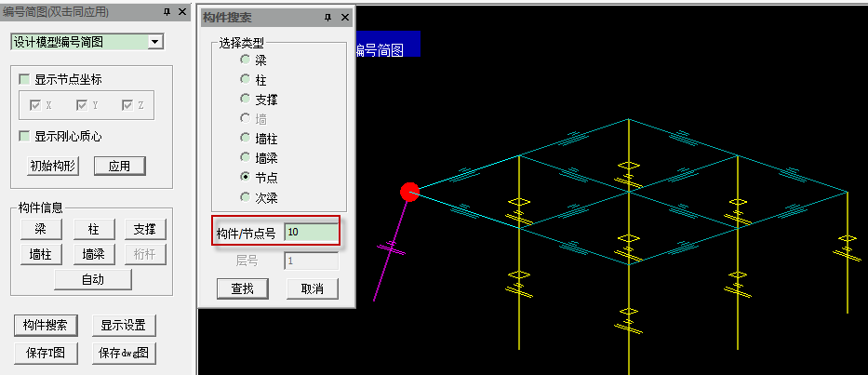
Task: Click the 构件/节点号 input field
Action: coord(312,232)
